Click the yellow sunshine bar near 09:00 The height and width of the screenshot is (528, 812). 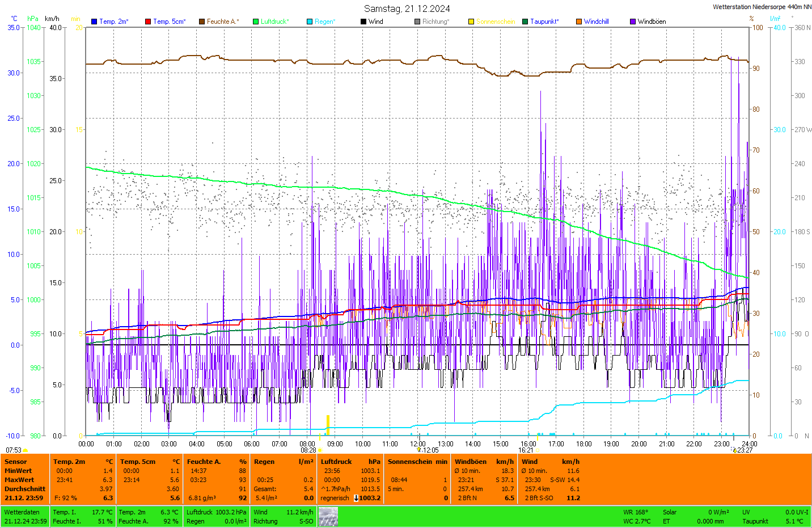(328, 424)
